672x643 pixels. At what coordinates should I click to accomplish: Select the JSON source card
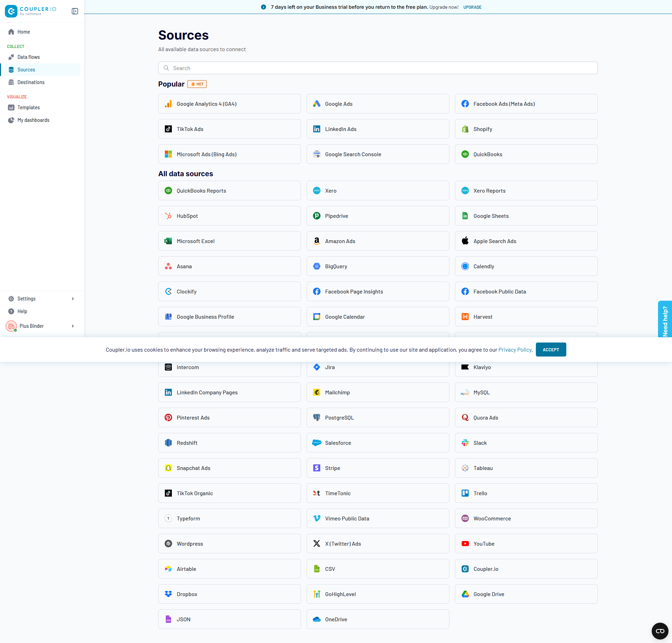pyautogui.click(x=229, y=620)
